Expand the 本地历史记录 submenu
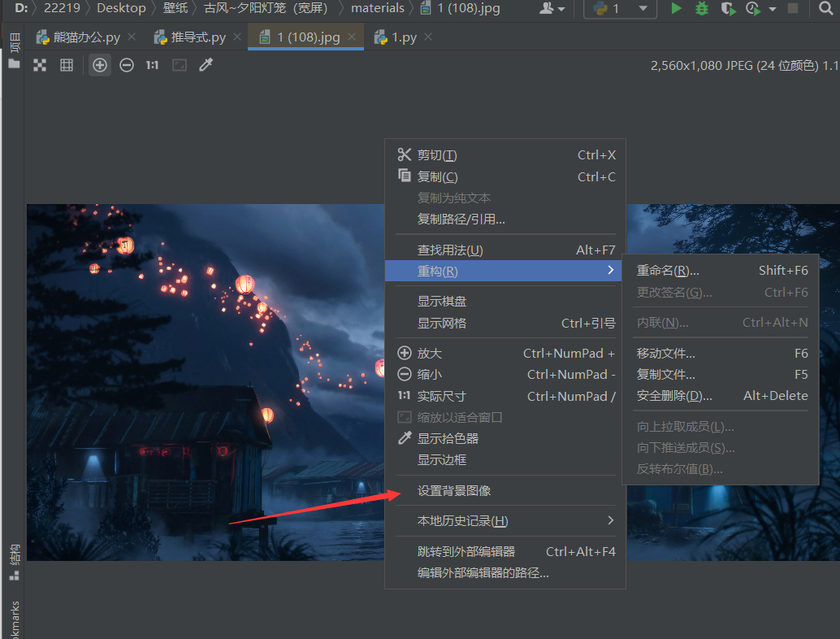This screenshot has height=639, width=840. tap(505, 520)
